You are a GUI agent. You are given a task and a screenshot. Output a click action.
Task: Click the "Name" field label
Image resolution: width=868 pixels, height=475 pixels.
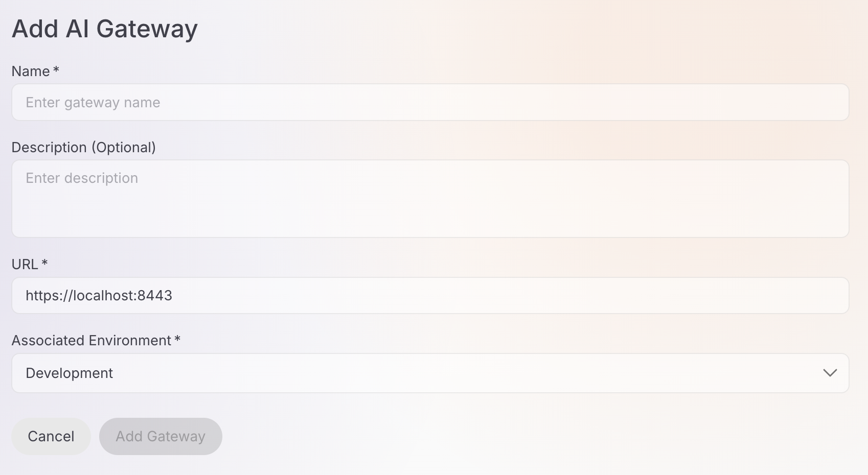pyautogui.click(x=31, y=72)
